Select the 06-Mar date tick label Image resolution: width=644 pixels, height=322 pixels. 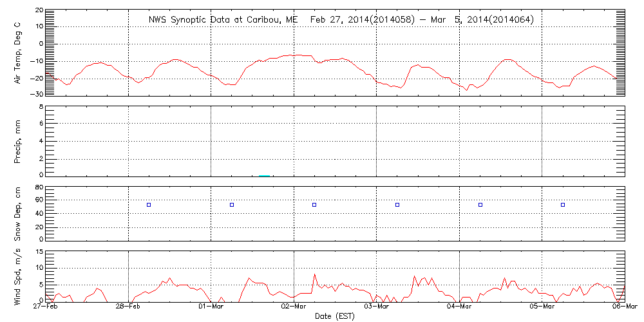click(624, 308)
